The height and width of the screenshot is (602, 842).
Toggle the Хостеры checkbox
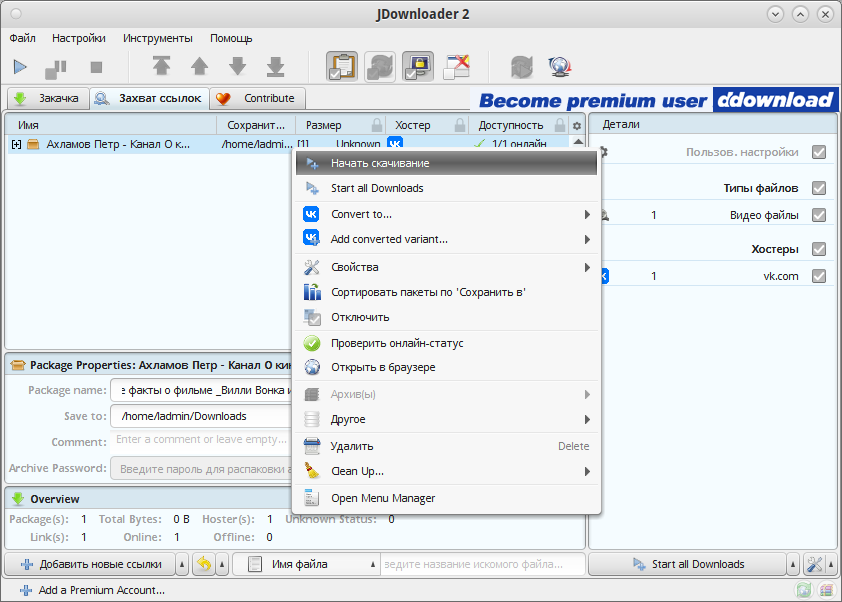(x=819, y=249)
